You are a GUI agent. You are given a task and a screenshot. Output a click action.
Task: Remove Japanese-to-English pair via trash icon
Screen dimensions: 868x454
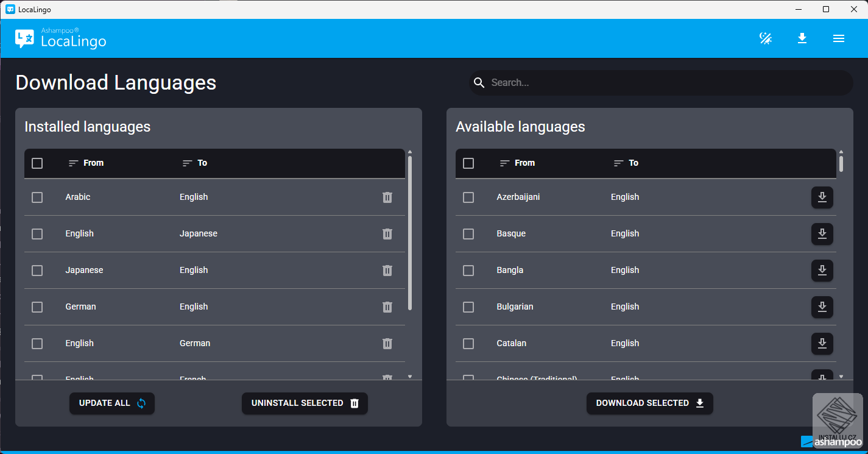point(387,270)
